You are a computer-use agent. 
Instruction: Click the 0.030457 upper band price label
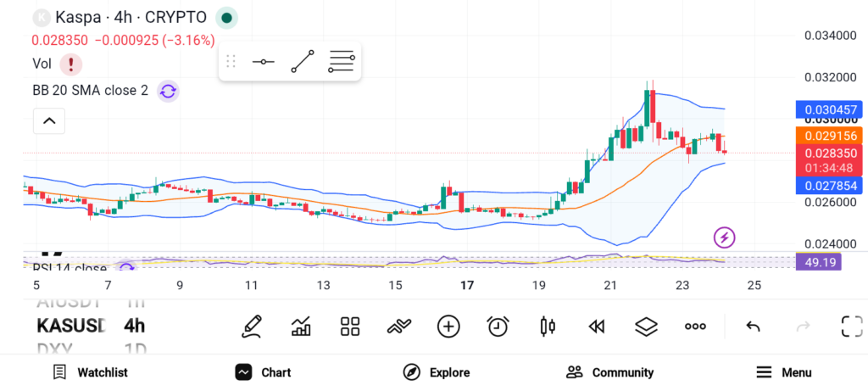829,109
